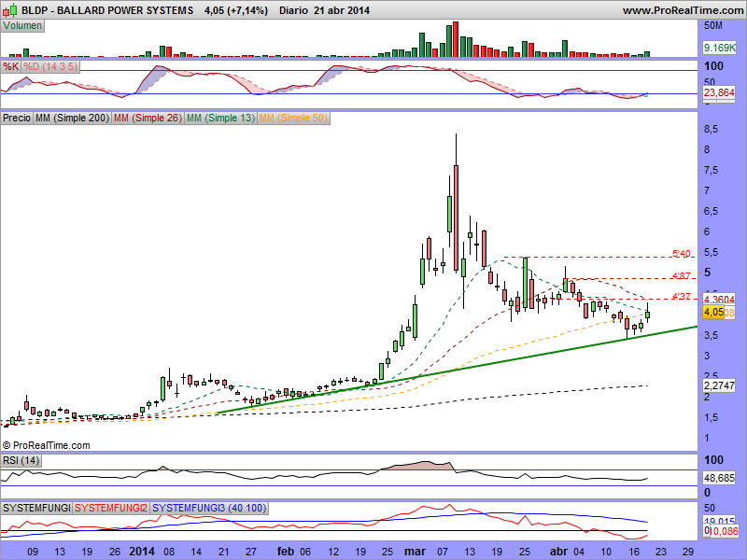Click the 3,5 price axis label
This screenshot has height=560, width=747.
pyautogui.click(x=711, y=335)
